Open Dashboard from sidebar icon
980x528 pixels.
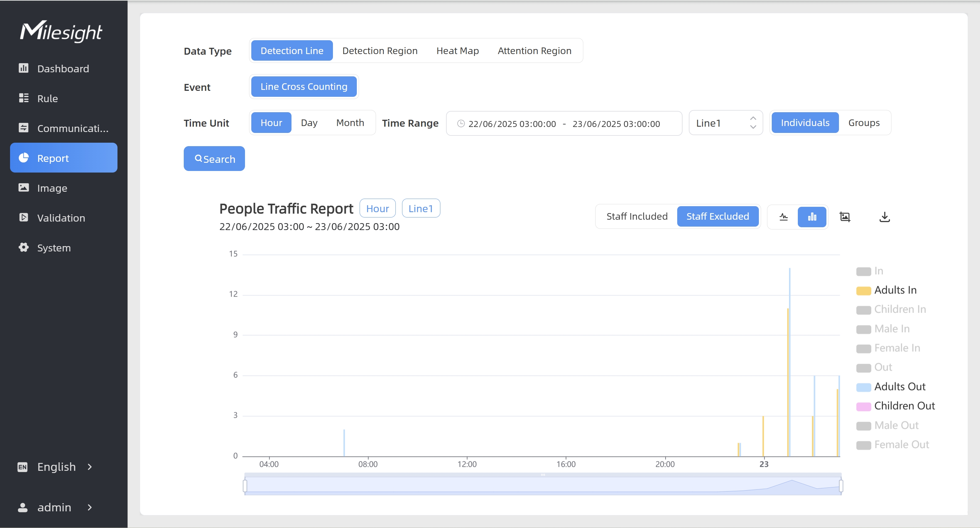click(24, 68)
